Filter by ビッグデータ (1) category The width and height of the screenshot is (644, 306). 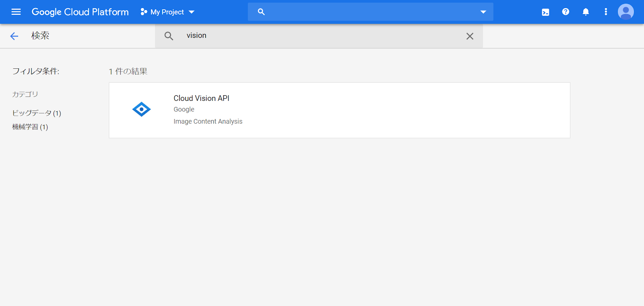(37, 113)
